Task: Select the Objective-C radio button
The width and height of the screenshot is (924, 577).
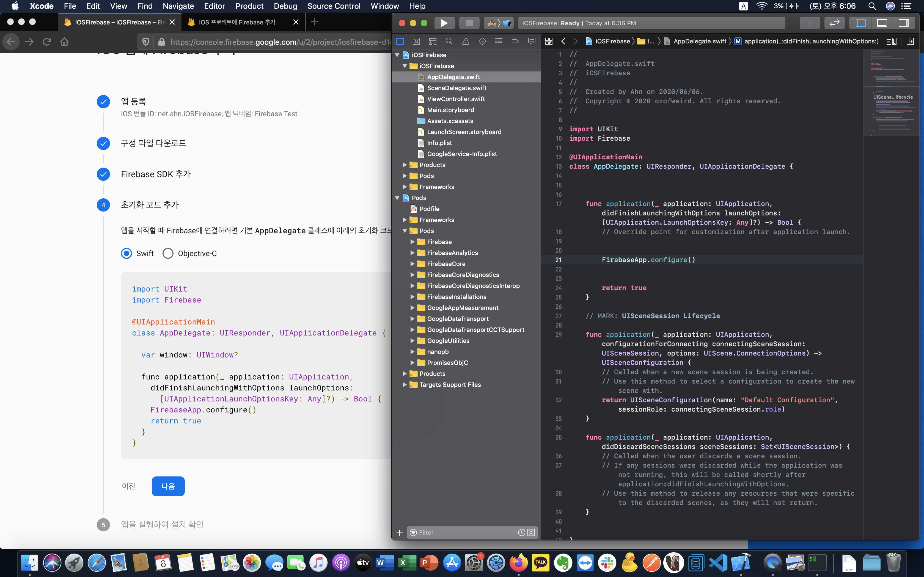Action: tap(168, 253)
